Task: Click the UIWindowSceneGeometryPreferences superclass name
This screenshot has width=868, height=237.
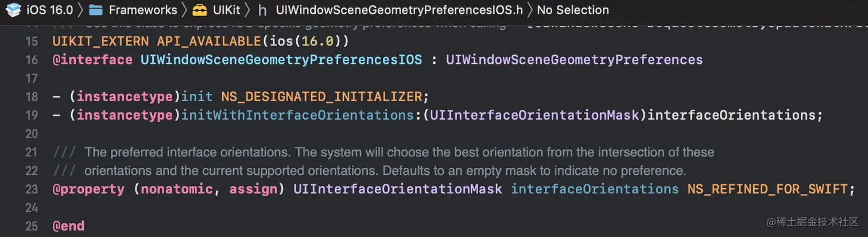Action: pos(574,60)
